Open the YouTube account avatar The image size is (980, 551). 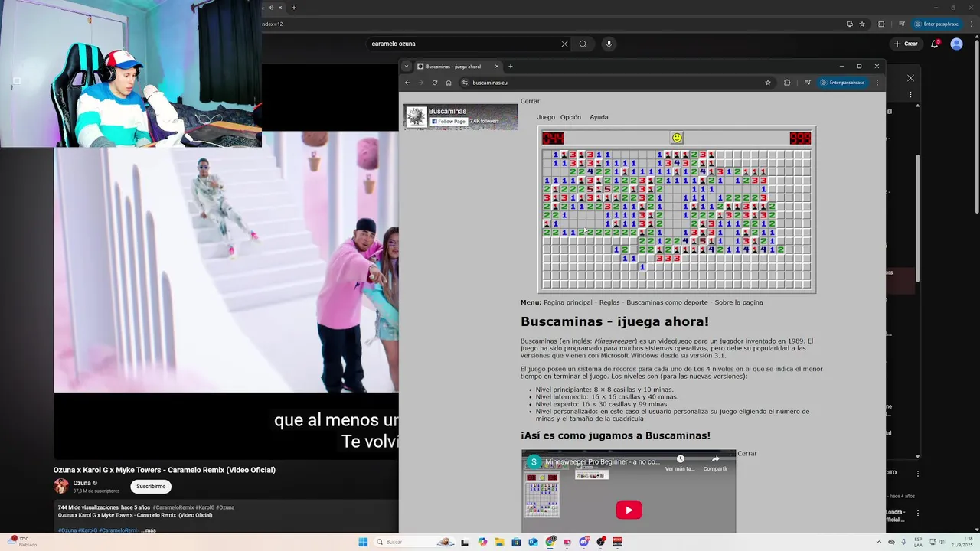pos(956,44)
